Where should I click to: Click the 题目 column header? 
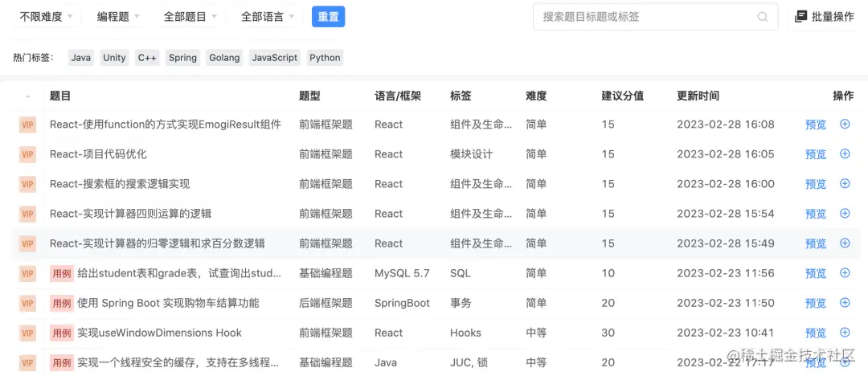coord(60,96)
